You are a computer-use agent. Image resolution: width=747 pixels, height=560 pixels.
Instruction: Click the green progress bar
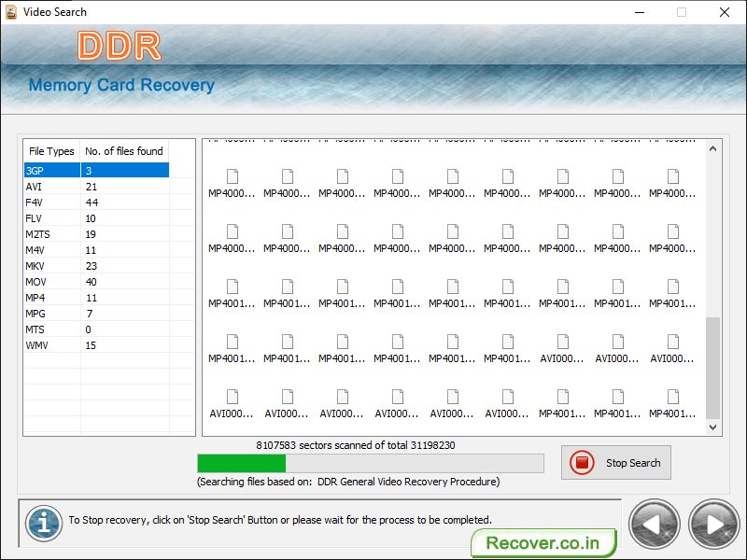coord(241,461)
